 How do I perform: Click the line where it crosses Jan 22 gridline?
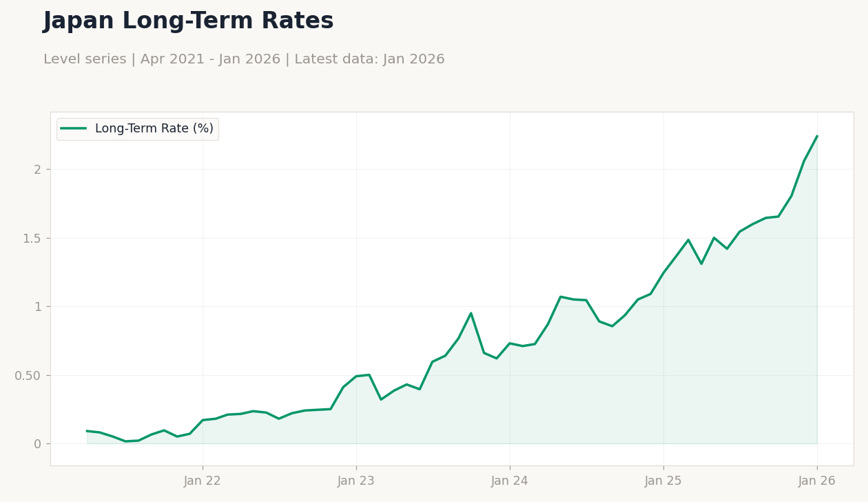pos(203,420)
